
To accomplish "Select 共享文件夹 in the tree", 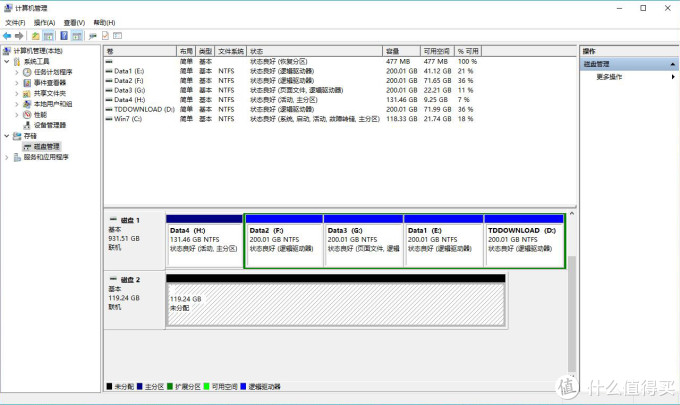I will 50,93.
